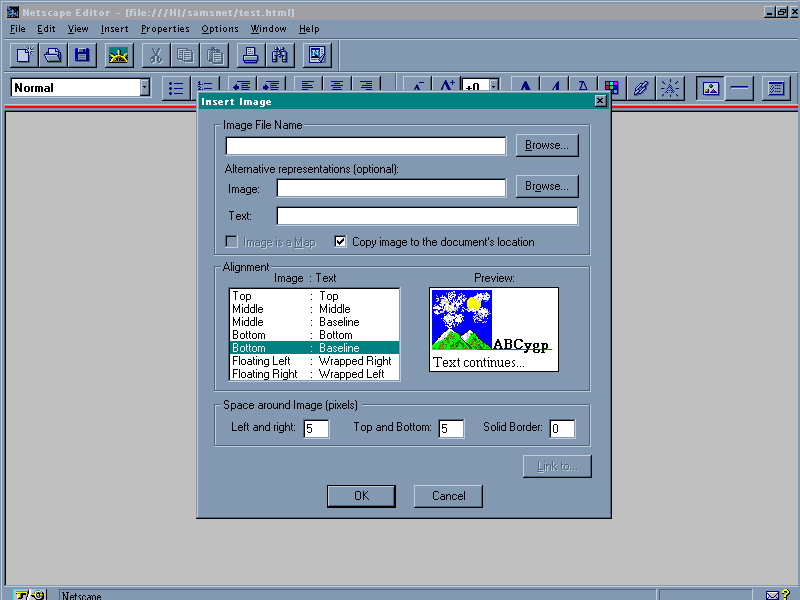Viewport: 800px width, 600px height.
Task: Click the Insert Horizontal Line icon
Action: [740, 88]
